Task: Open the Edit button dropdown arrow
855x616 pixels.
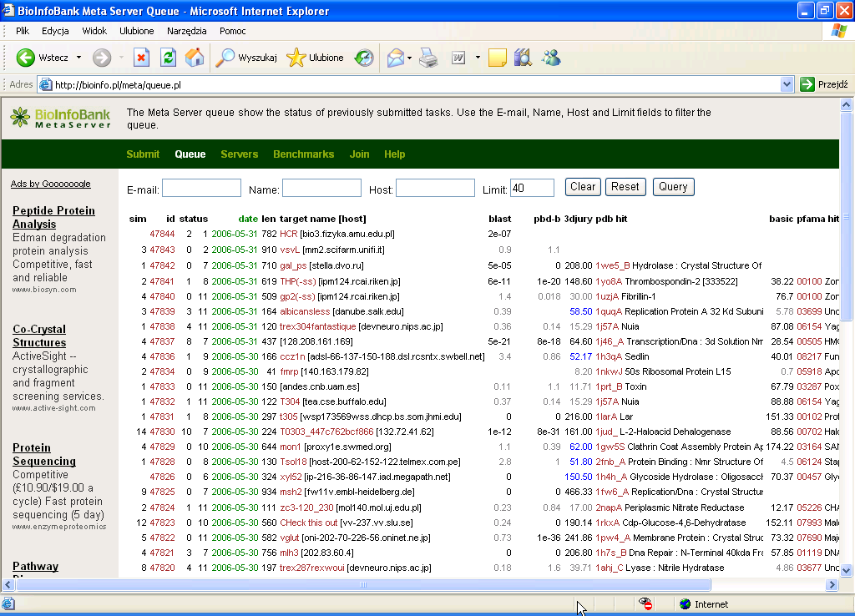Action: coord(478,58)
